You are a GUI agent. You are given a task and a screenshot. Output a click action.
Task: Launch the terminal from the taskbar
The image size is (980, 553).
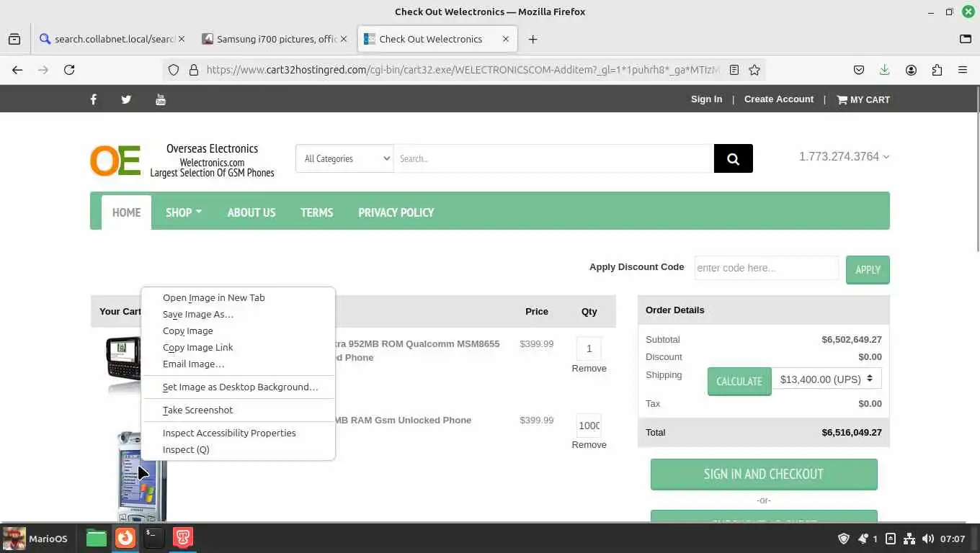[153, 538]
